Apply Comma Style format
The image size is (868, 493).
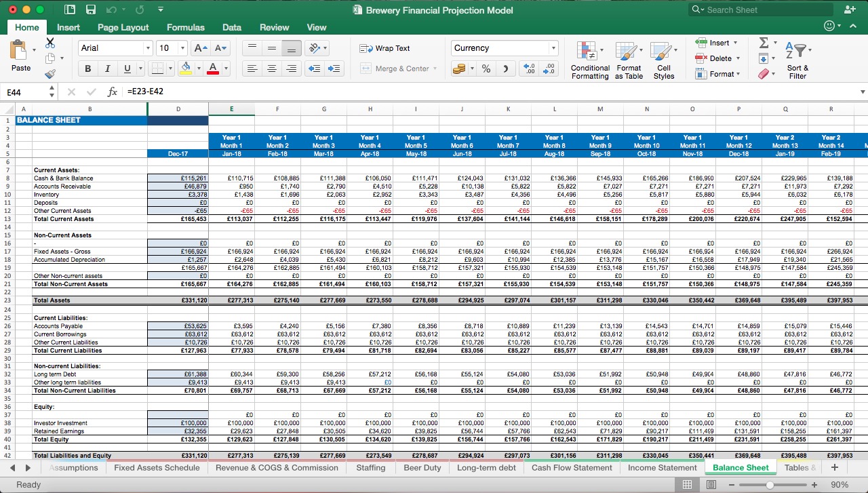tap(505, 68)
